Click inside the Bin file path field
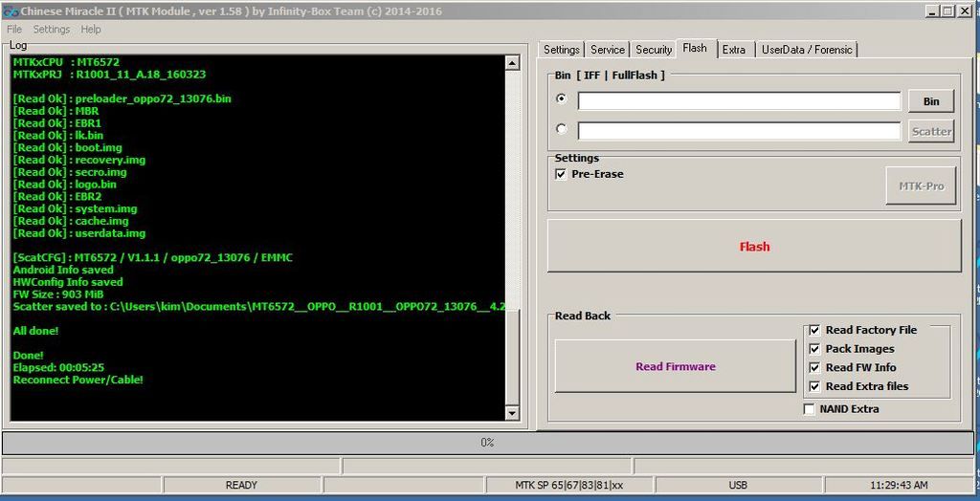The height and width of the screenshot is (501, 980). [739, 101]
